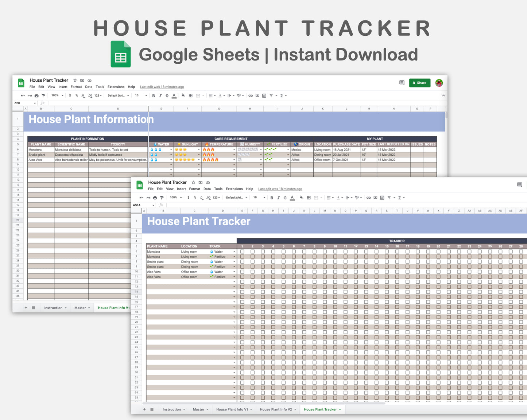Click the Italic formatting icon
The height and width of the screenshot is (420, 527).
coord(279,197)
